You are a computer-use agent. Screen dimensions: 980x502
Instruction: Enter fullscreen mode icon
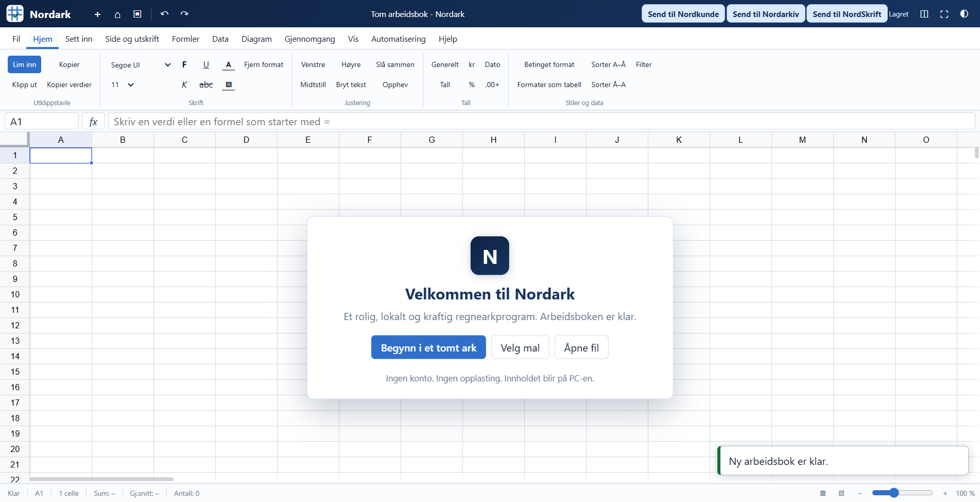[x=944, y=14]
